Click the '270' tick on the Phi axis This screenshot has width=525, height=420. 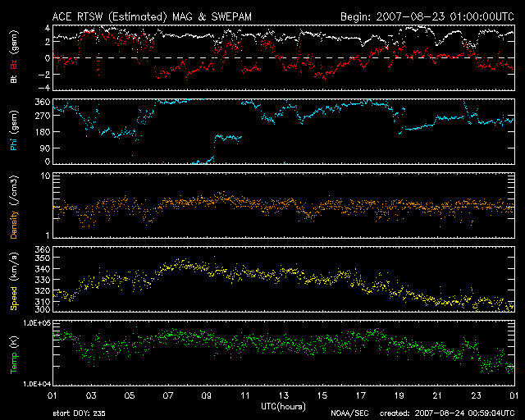43,116
